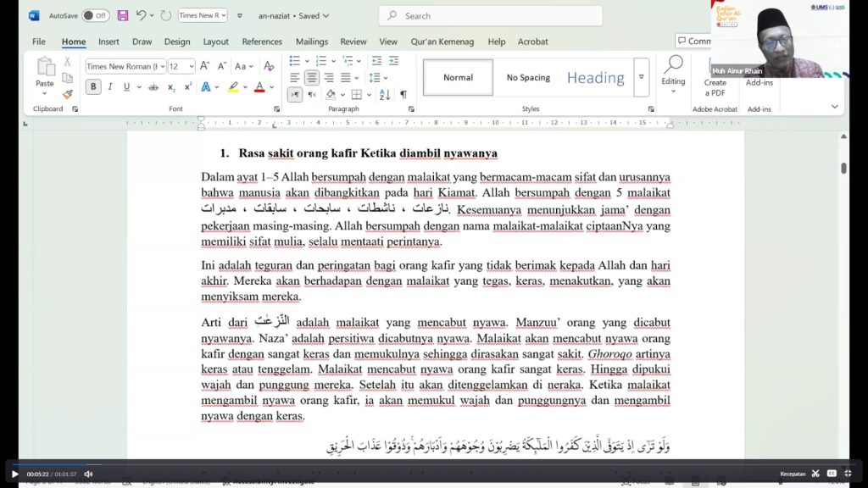Toggle center alignment for the paragraph
This screenshot has height=488, width=868.
[312, 78]
